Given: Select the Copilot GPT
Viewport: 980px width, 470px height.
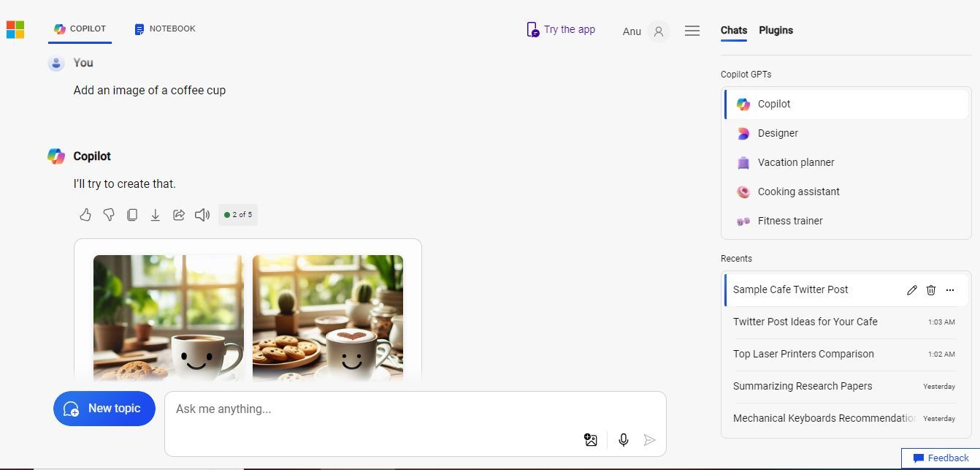Looking at the screenshot, I should [846, 104].
